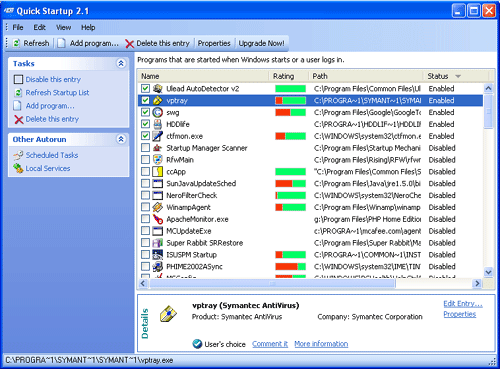Viewport: 500px width, 369px height.
Task: Uncheck the Ulead AutoDetector v2 checkbox
Action: (145, 89)
